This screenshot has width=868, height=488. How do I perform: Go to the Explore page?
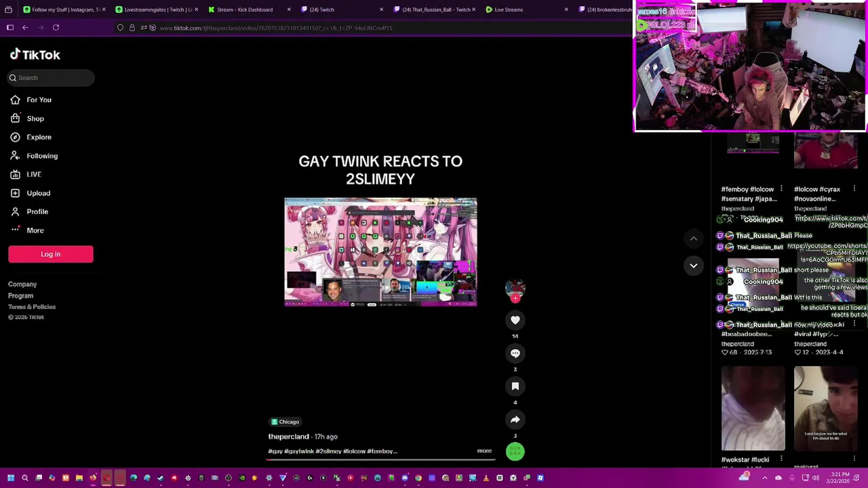31,137
